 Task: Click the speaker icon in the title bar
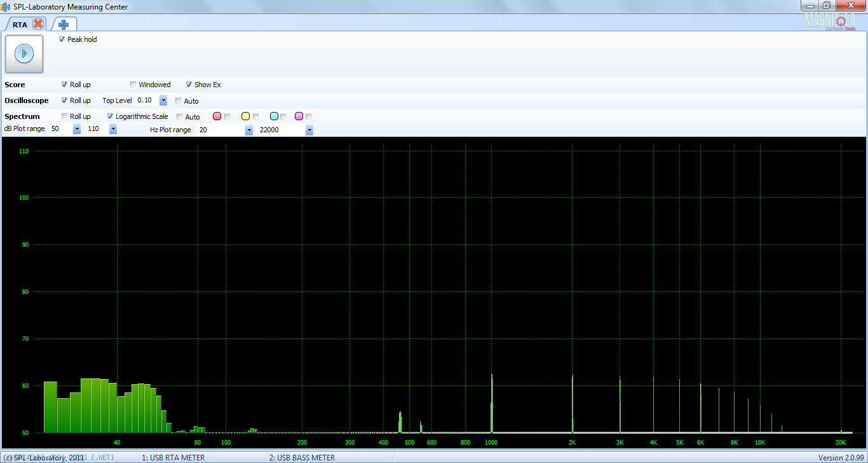pyautogui.click(x=6, y=6)
